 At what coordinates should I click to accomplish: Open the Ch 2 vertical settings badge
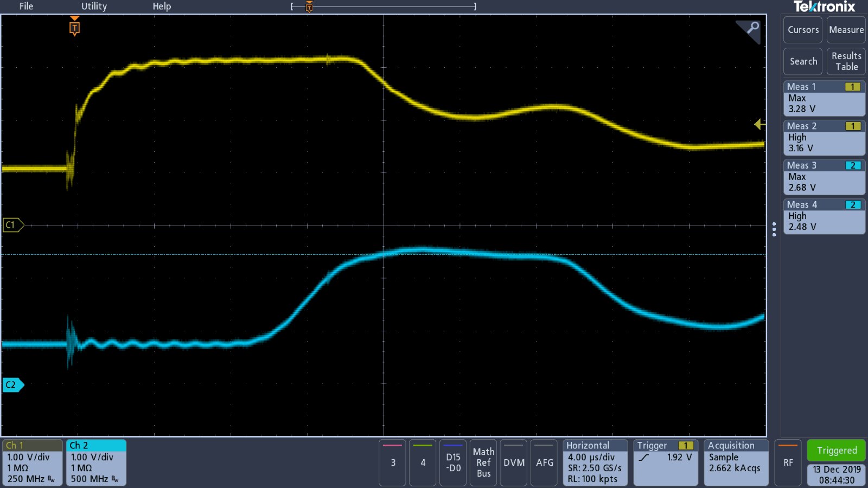point(96,463)
